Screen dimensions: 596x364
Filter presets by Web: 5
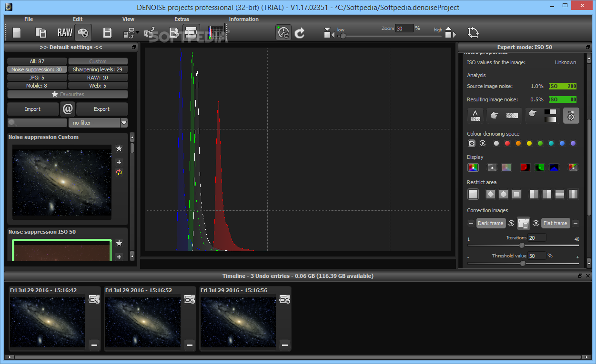pyautogui.click(x=98, y=86)
